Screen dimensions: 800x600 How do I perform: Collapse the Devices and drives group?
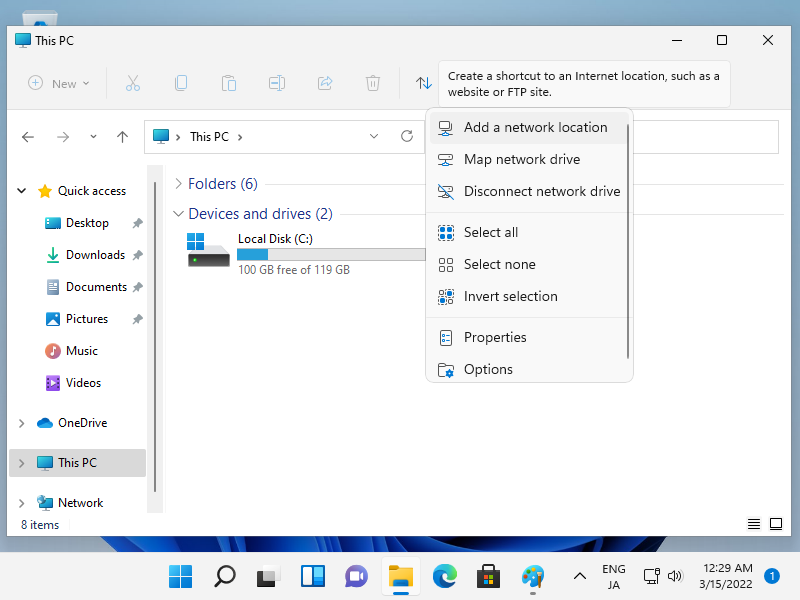pyautogui.click(x=178, y=214)
